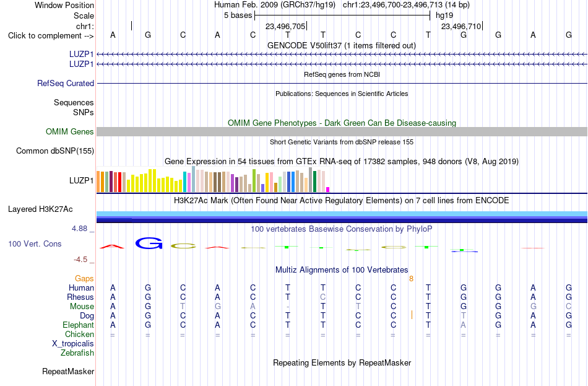Click the large blue G in PhyloP track
The image size is (588, 386).
click(x=149, y=243)
